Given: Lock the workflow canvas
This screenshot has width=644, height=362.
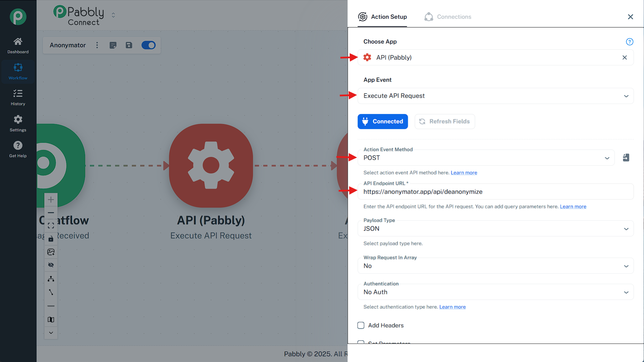Looking at the screenshot, I should coord(51,239).
